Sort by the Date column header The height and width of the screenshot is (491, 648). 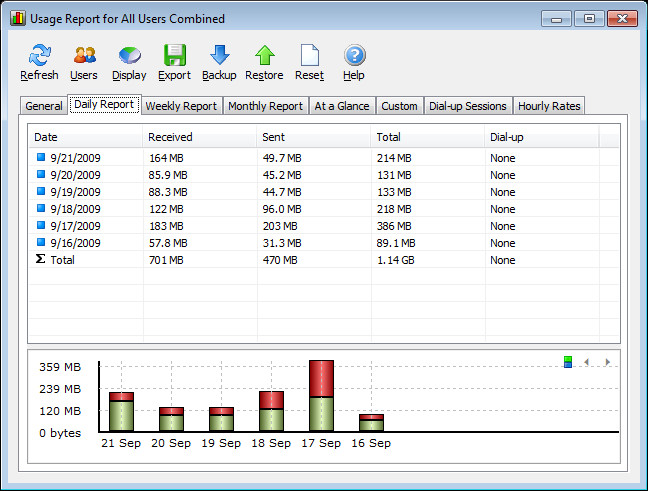(x=86, y=137)
